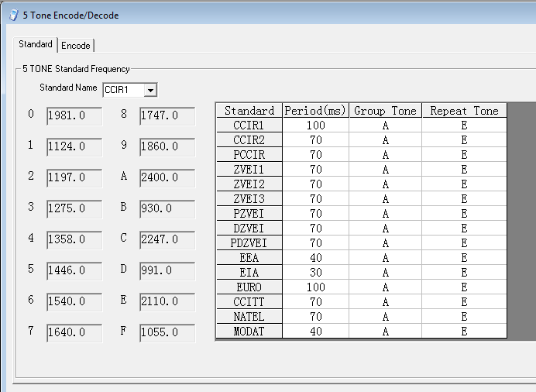Click the tone 6 frequency field 1540.0
The height and width of the screenshot is (392, 536).
coord(74,302)
